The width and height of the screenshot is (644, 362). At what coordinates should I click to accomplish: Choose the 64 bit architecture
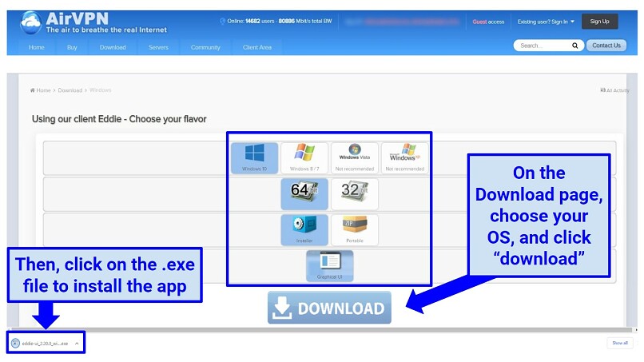[x=304, y=193]
